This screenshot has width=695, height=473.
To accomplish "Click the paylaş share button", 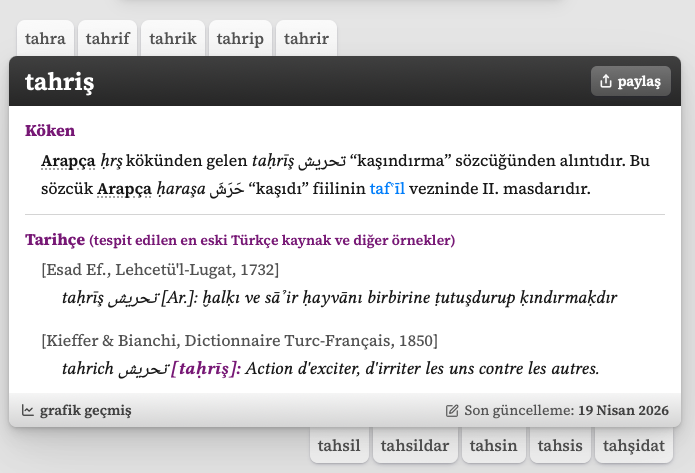I will tap(631, 81).
